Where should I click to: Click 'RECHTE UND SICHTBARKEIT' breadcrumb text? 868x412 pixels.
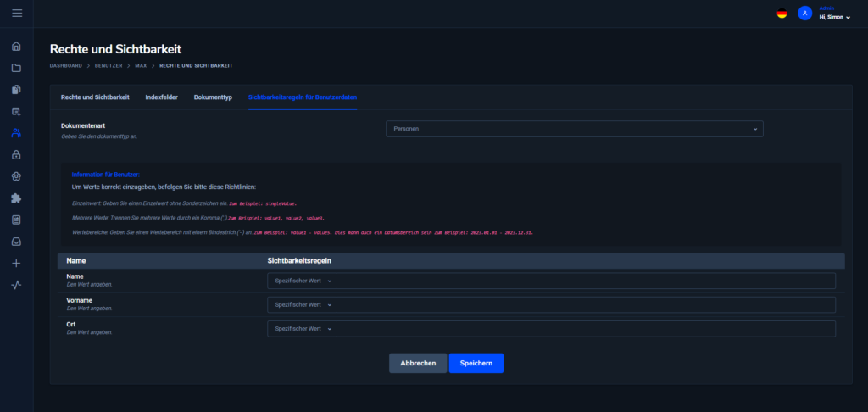click(x=196, y=65)
